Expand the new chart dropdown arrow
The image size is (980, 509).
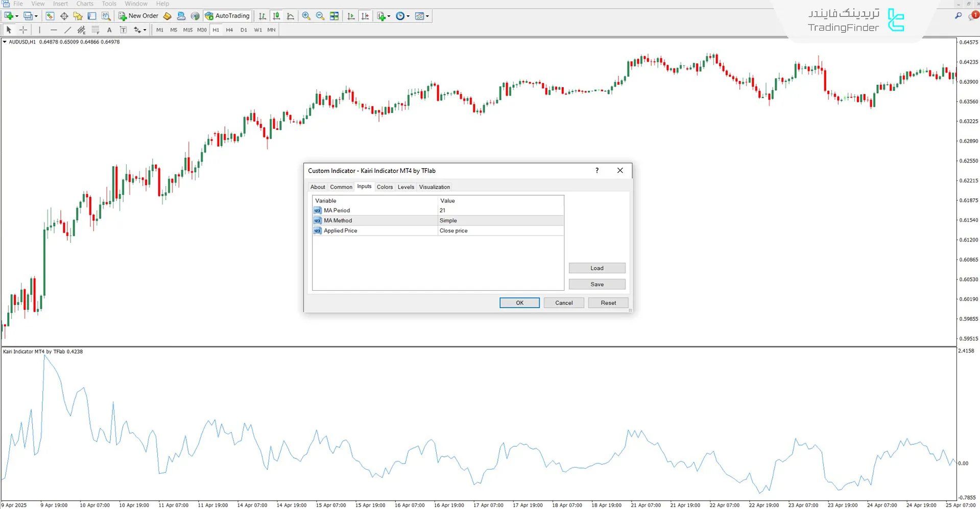point(17,16)
